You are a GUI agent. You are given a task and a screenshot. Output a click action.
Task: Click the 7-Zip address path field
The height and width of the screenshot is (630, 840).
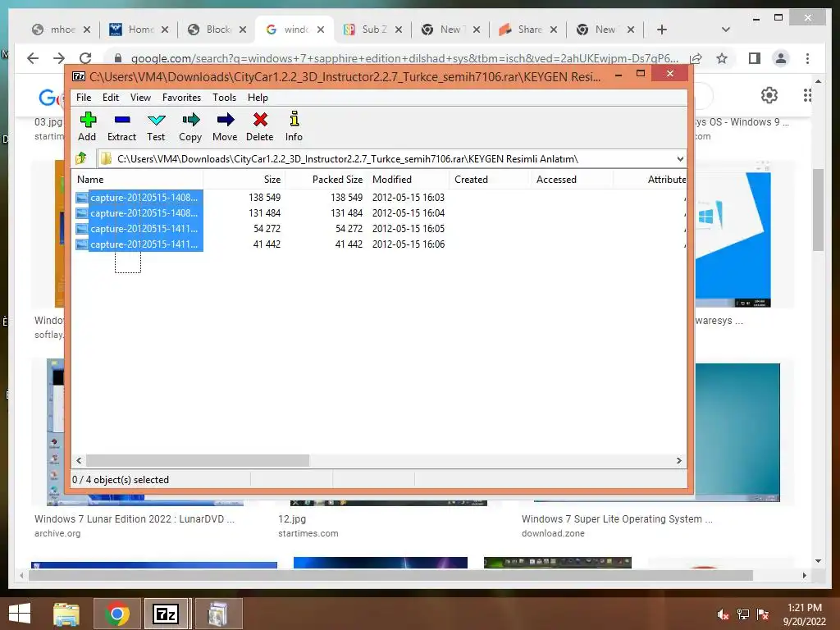tap(386, 159)
